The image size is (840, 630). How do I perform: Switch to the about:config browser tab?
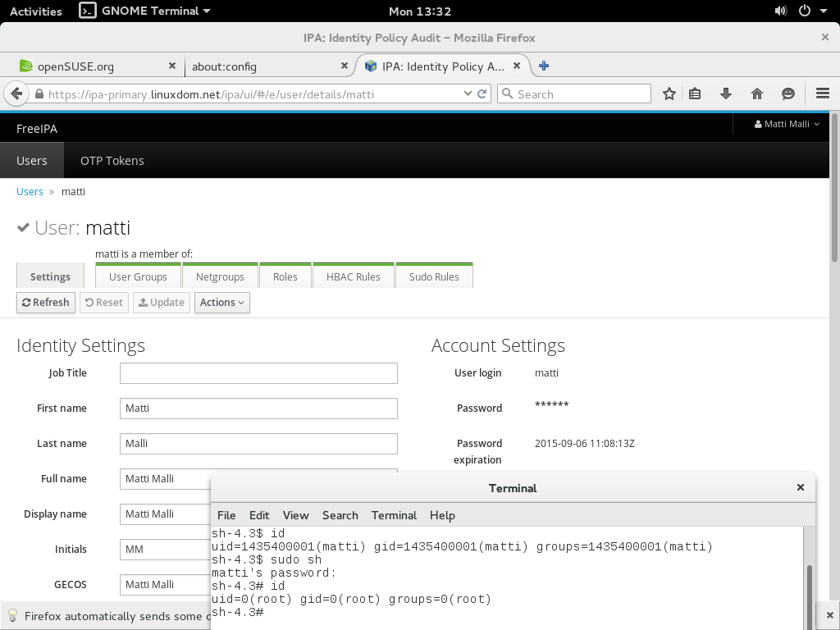254,66
